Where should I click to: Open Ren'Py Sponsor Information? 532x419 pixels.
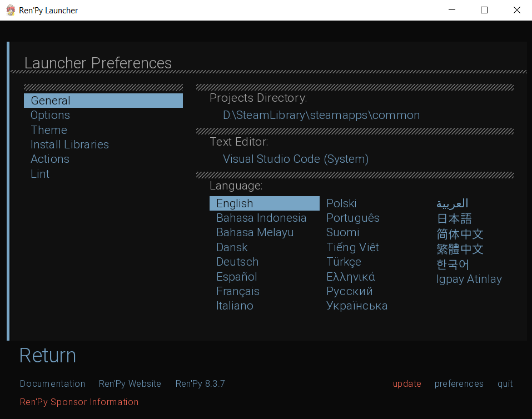coord(79,402)
